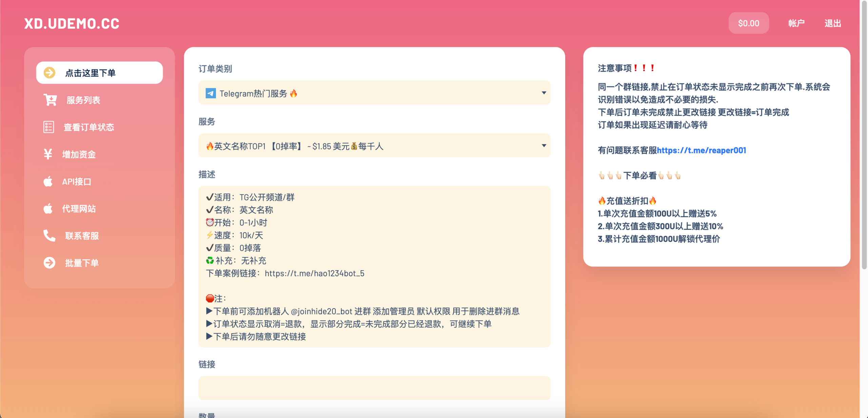Click the page's vertical scrollbar
The width and height of the screenshot is (868, 418).
tap(864, 136)
